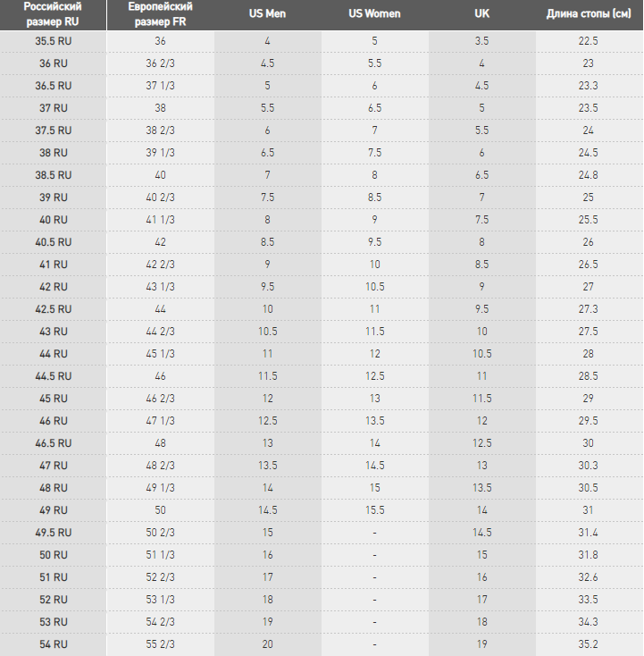Click the 27.3 foot length value
644x656 pixels.
pos(589,309)
